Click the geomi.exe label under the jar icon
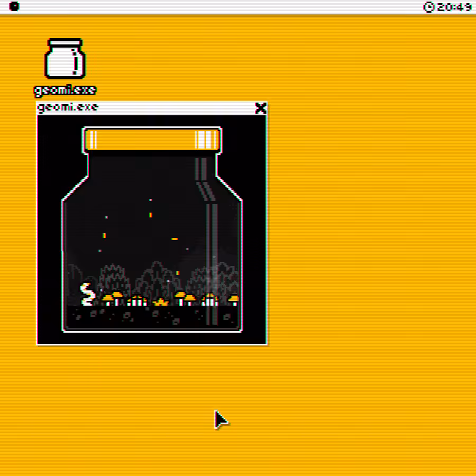Screen dimensions: 476x476 point(65,90)
